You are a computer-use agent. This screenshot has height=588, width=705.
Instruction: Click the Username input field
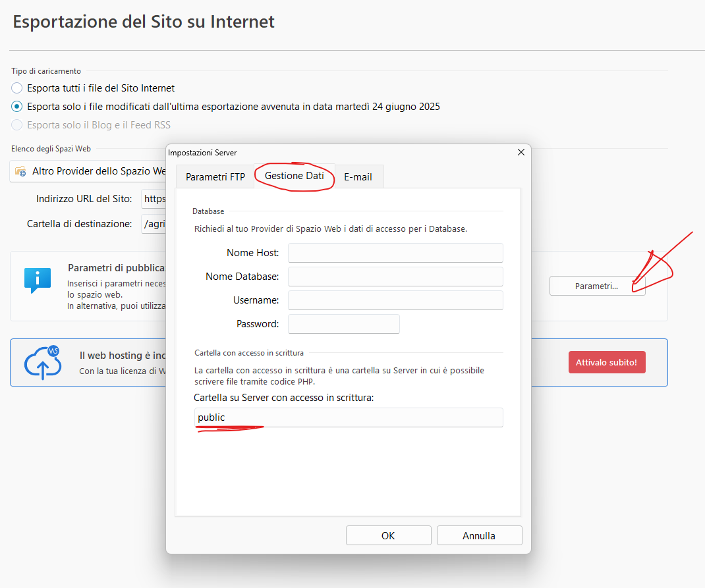point(395,300)
